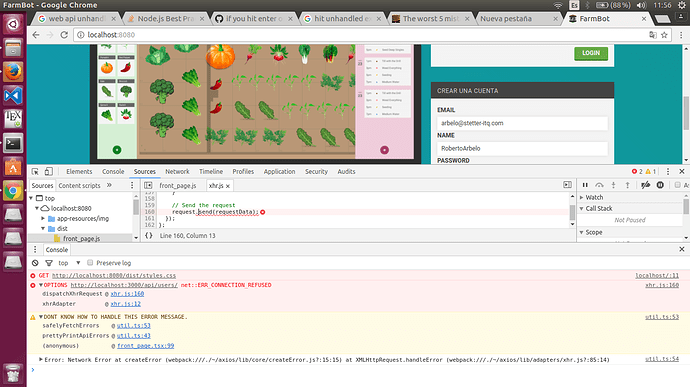Enable the Preserve log checkbox
The width and height of the screenshot is (690, 387).
coord(90,263)
